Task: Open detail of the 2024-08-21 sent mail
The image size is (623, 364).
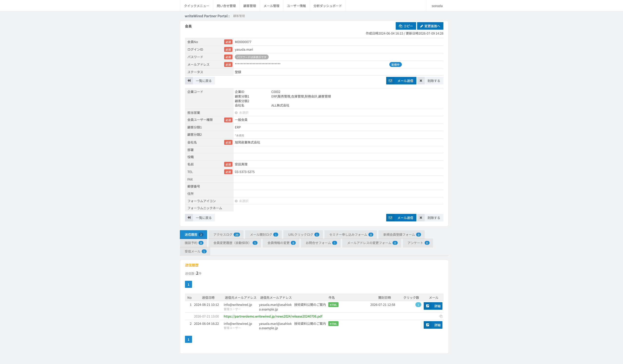Action: coord(433,306)
